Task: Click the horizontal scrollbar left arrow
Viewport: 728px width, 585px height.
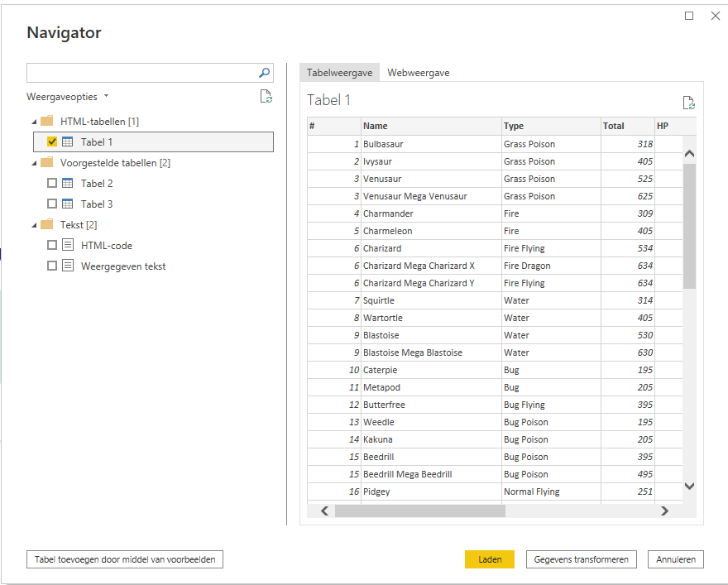Action: coord(324,511)
